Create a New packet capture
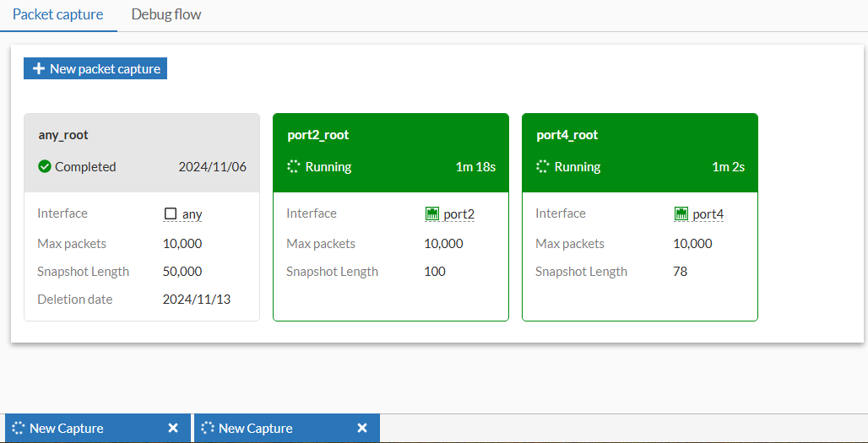This screenshot has height=443, width=868. click(x=95, y=69)
